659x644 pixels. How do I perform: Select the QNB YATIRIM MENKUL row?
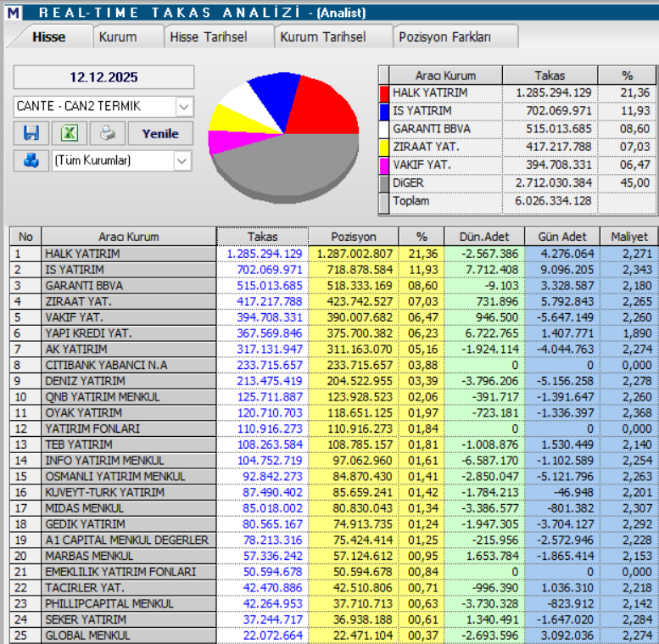coord(334,397)
